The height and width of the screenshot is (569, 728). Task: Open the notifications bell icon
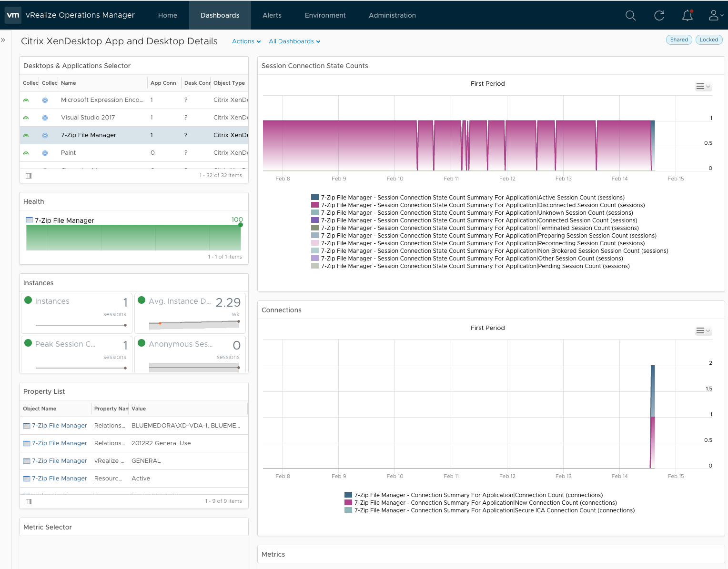[x=687, y=15]
